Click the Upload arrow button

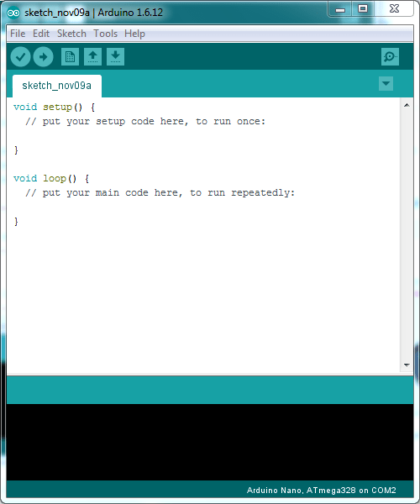[x=44, y=57]
